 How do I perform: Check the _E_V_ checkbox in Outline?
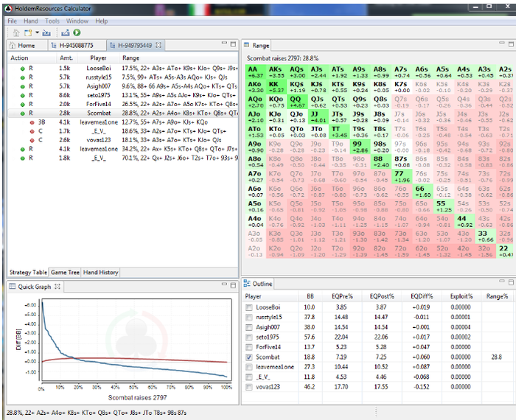[x=249, y=377]
